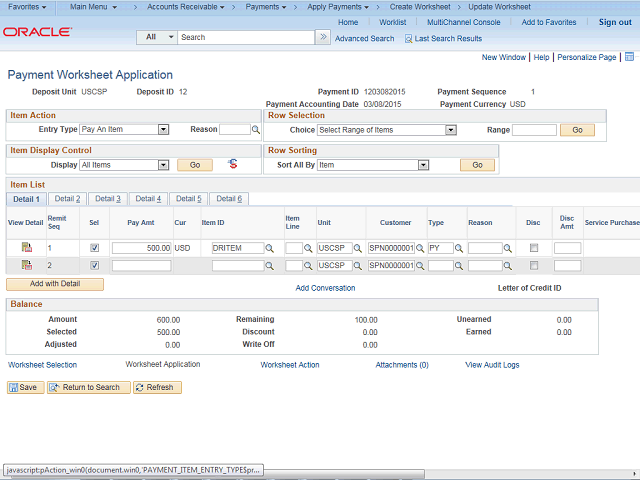Uncheck the Sel checkbox for row 1
This screenshot has height=480, width=640.
pyautogui.click(x=94, y=248)
